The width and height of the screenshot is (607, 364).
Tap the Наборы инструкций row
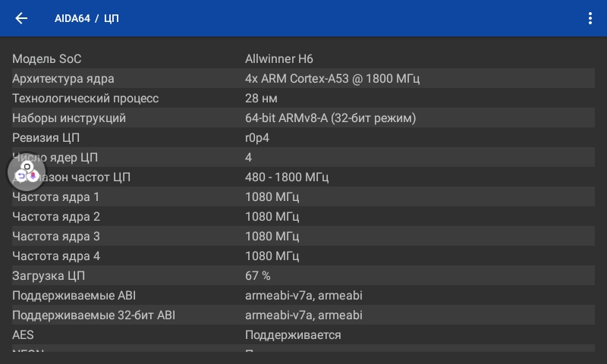pyautogui.click(x=303, y=118)
